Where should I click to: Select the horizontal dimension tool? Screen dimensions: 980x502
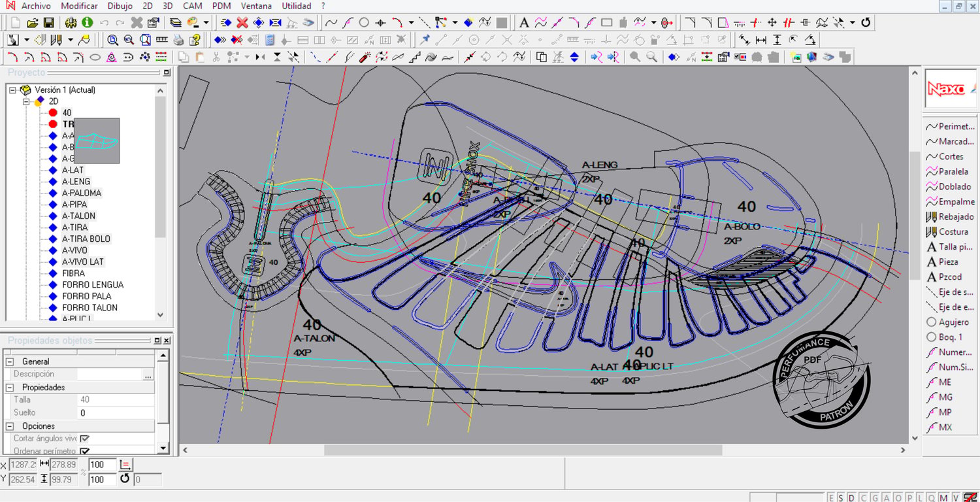pos(760,40)
